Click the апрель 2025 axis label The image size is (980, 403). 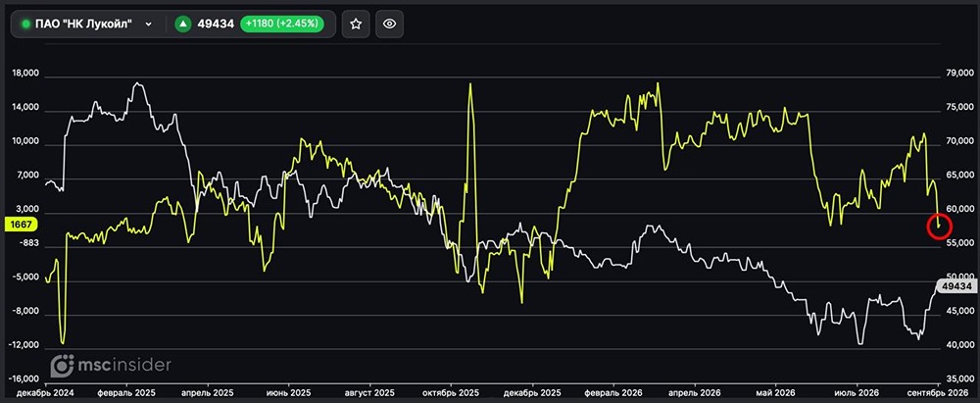coord(208,392)
